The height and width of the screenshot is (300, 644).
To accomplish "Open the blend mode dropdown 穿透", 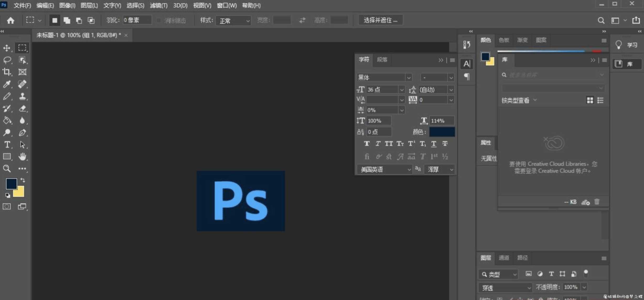I will tap(505, 288).
